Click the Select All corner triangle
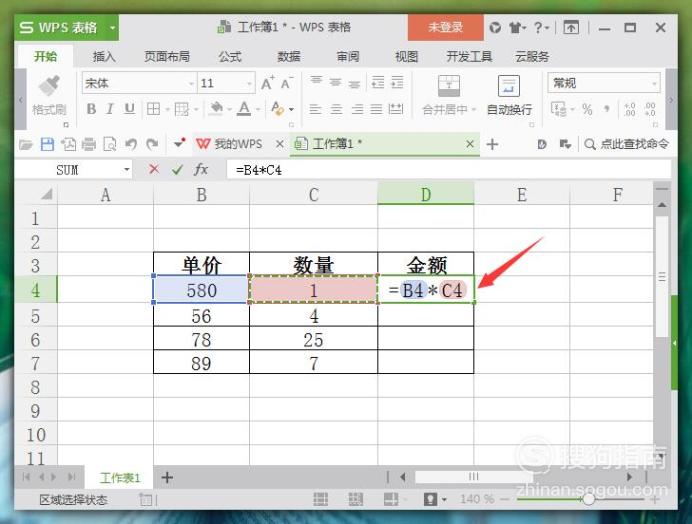 (x=47, y=194)
